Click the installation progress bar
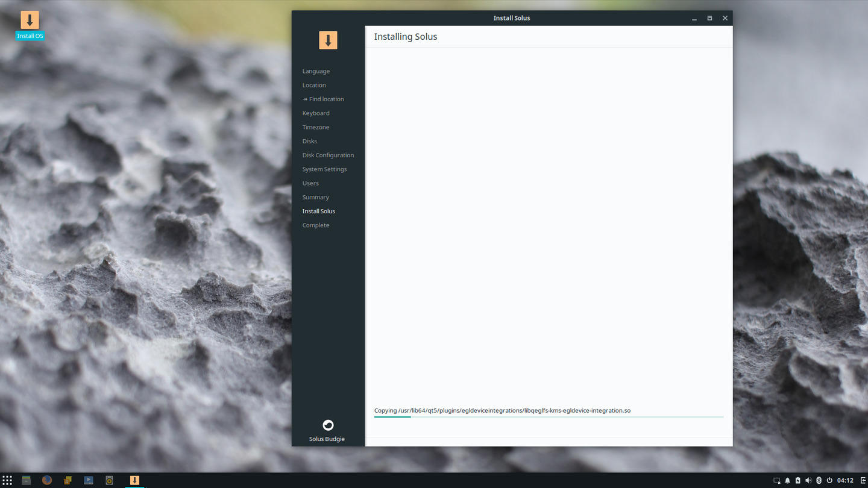The width and height of the screenshot is (868, 488). [x=549, y=417]
